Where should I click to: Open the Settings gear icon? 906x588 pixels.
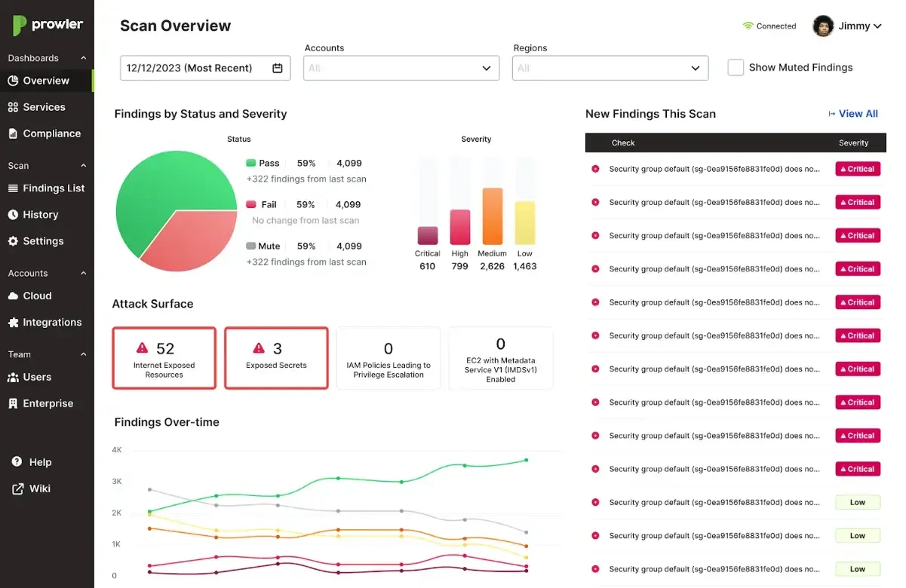pos(13,241)
